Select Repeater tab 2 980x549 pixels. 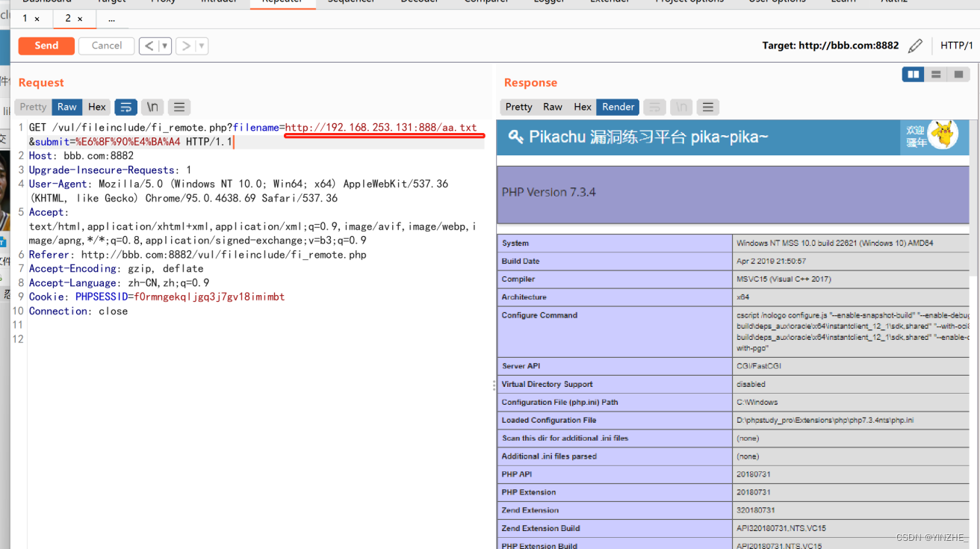click(68, 18)
